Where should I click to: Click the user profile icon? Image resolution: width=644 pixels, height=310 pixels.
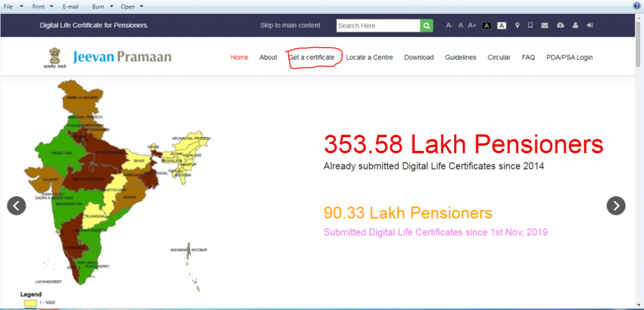(575, 26)
